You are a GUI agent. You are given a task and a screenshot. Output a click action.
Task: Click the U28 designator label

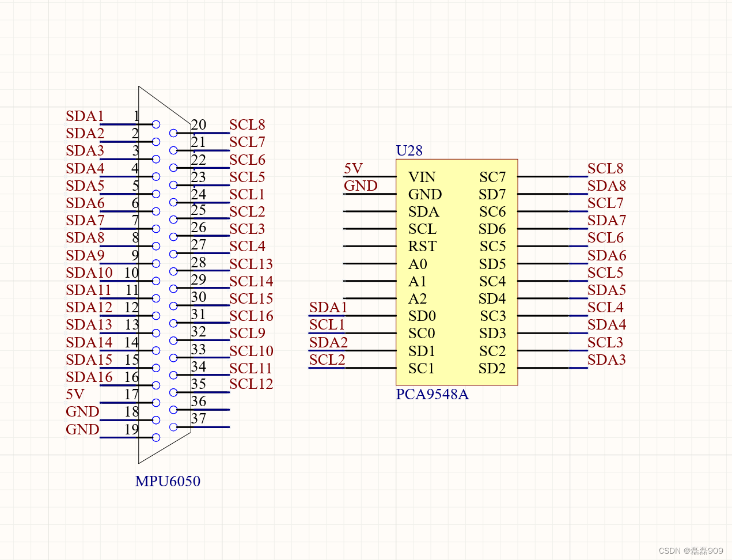click(x=409, y=151)
